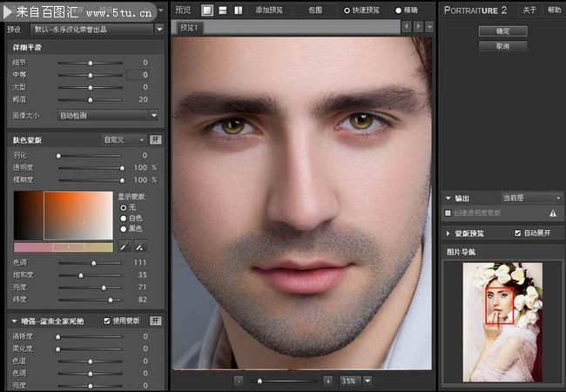Open the 帮助 Help menu
This screenshot has height=392, width=566.
point(554,10)
